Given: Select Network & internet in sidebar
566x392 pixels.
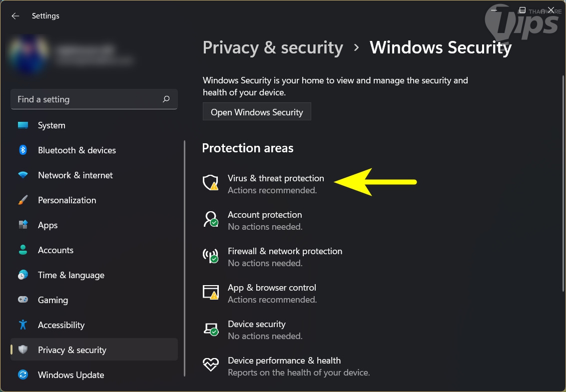Looking at the screenshot, I should 75,175.
